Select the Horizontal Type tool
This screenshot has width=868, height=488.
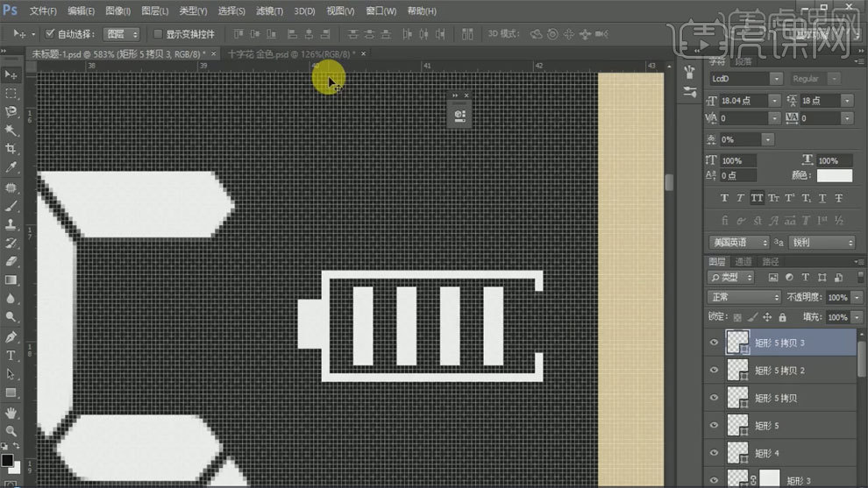click(11, 356)
